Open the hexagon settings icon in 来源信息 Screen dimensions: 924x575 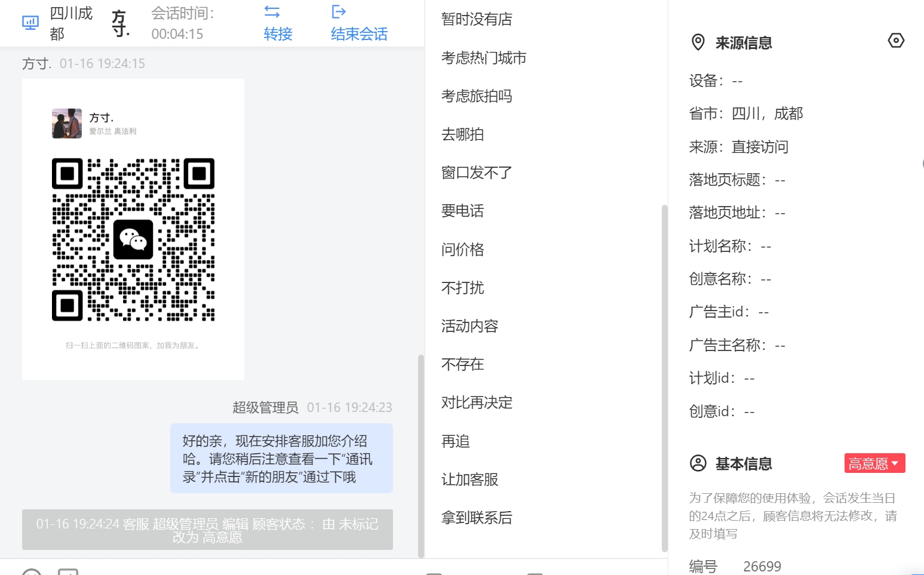896,41
